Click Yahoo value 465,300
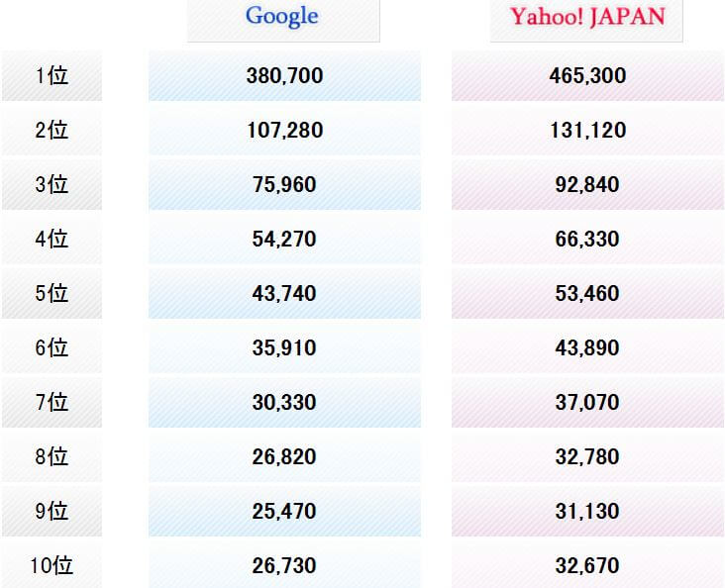Viewport: 725px width, 588px height. [587, 76]
